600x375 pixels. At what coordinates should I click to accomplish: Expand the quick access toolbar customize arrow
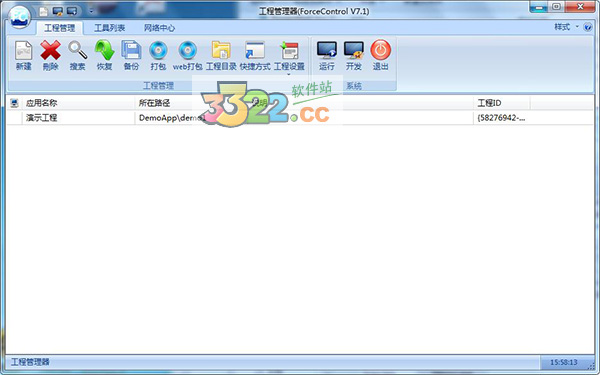[x=91, y=11]
